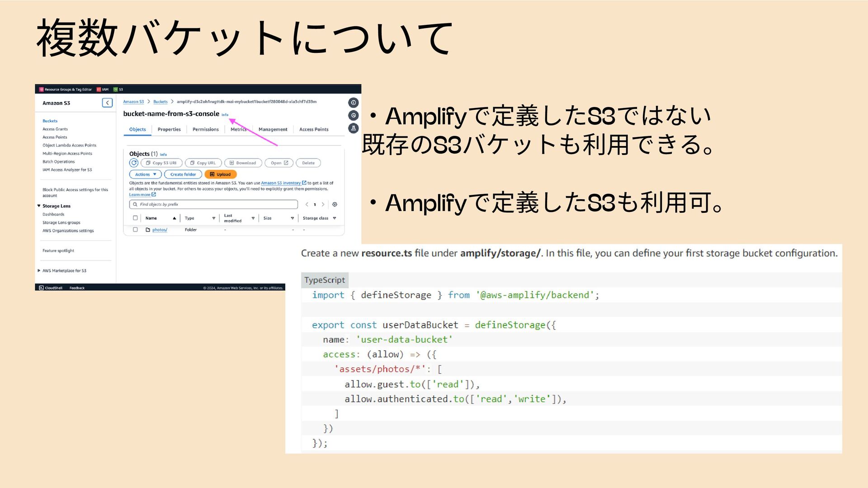Go to previous page of objects
Image resolution: width=868 pixels, height=488 pixels.
(307, 204)
